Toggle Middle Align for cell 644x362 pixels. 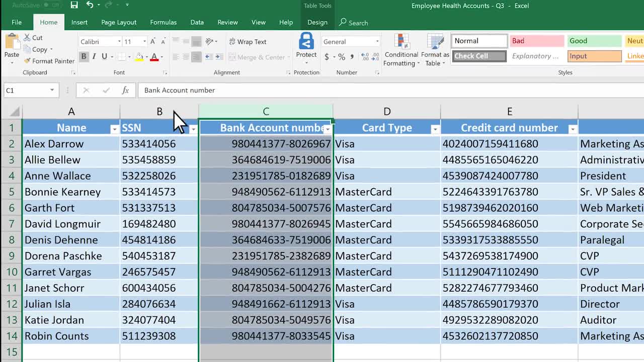pyautogui.click(x=186, y=42)
